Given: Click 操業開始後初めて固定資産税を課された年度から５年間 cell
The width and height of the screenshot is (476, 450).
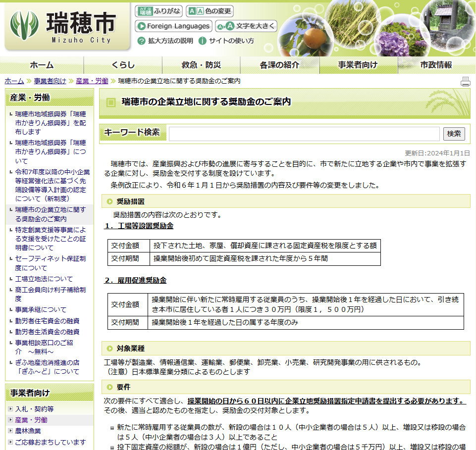Looking at the screenshot, I should click(265, 258).
